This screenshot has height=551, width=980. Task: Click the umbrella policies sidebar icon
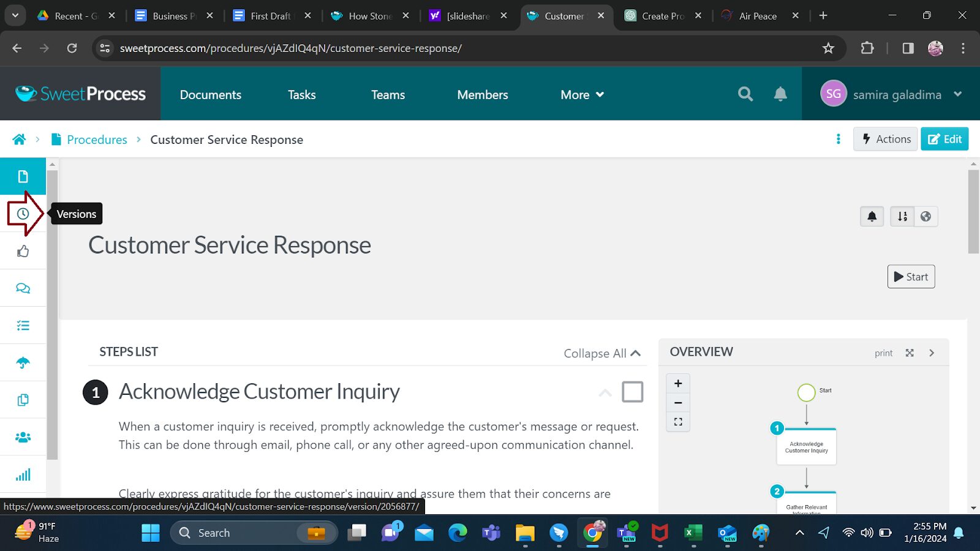(23, 363)
